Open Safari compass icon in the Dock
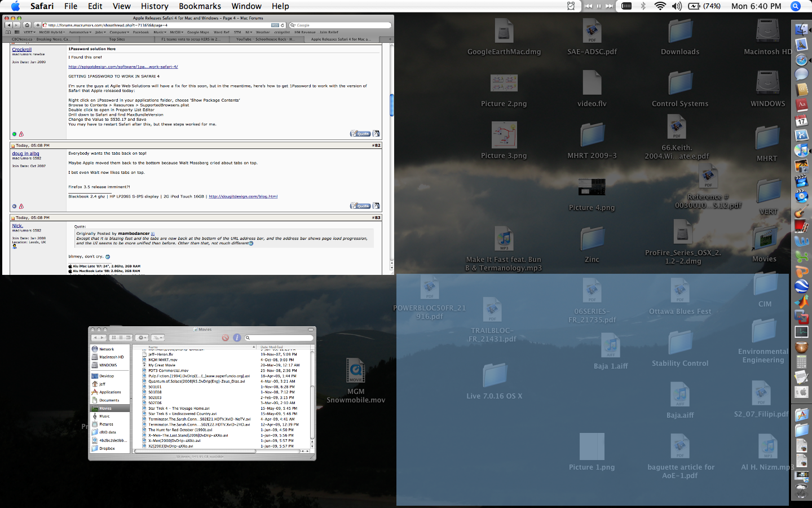Viewport: 812px width, 508px height. click(801, 60)
